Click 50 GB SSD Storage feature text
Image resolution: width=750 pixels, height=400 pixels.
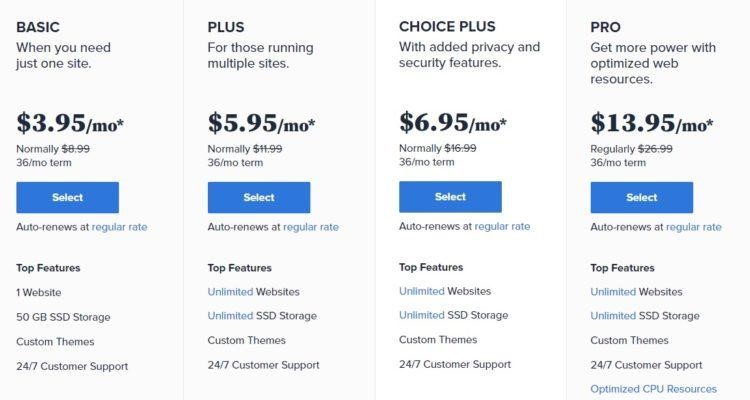(x=63, y=317)
